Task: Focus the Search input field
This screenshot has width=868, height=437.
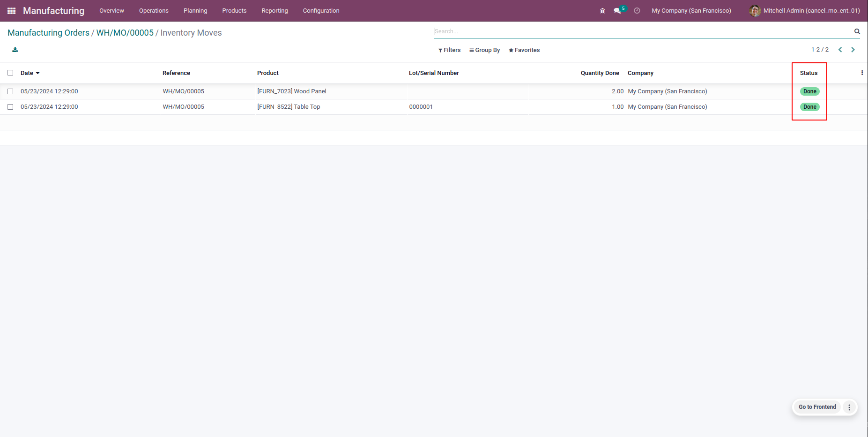Action: tap(643, 31)
